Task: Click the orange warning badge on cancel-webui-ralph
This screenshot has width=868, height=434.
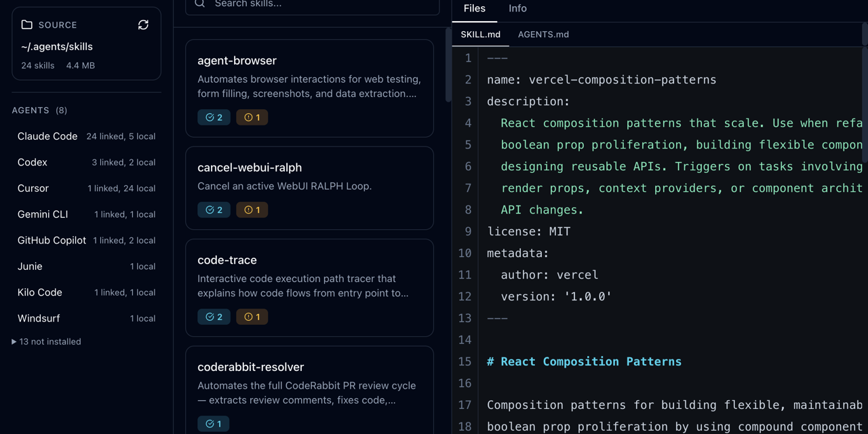Action: tap(252, 210)
